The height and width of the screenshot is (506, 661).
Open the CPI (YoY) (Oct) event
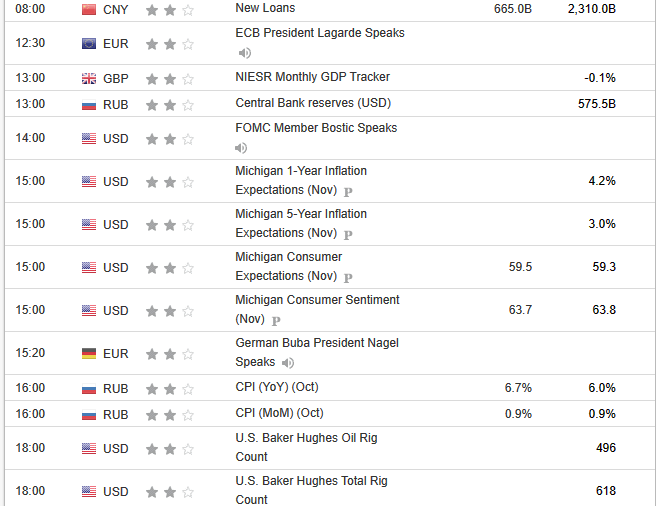276,387
